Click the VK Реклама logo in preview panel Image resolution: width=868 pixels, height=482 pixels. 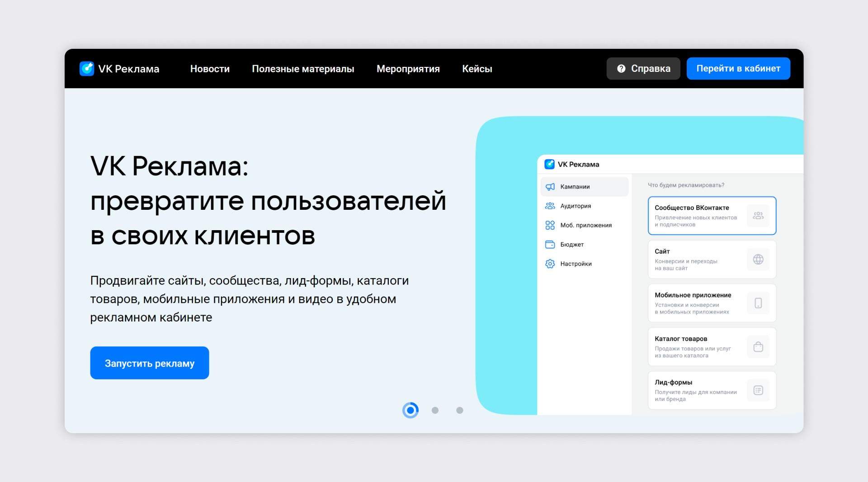point(549,164)
